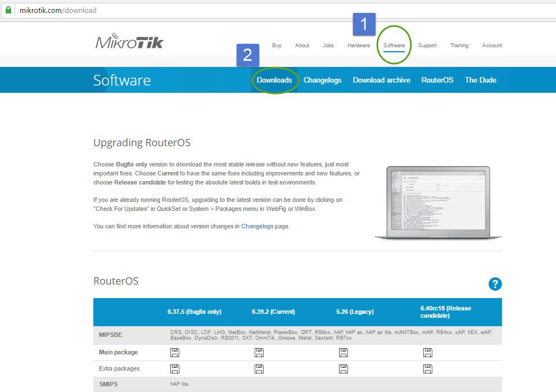Download Main package for 6.39.2 Current
Screen dimensions: 556x392
(x=259, y=353)
